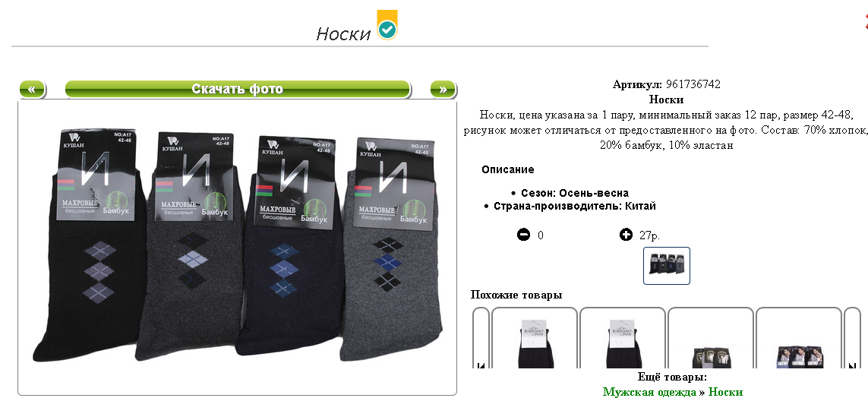Click the Носки page title heading

[343, 33]
